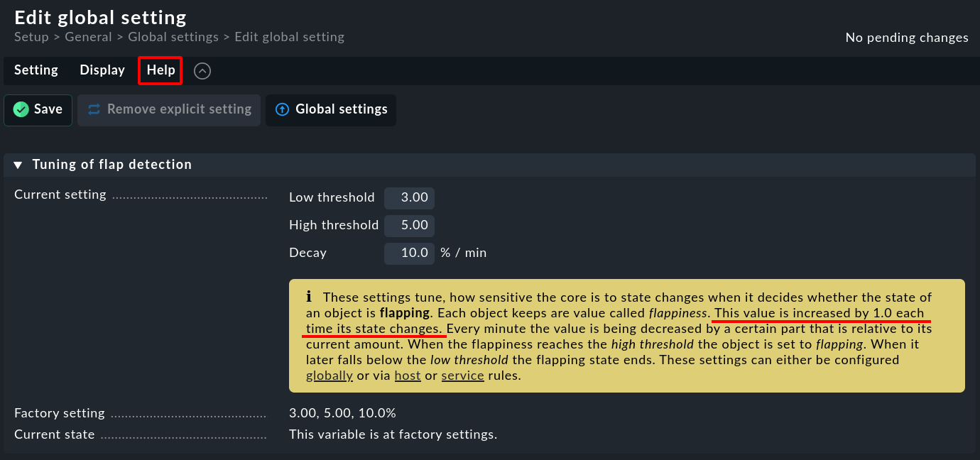This screenshot has height=460, width=980.
Task: Collapse the Tuning of flap detection section
Action: click(x=17, y=164)
